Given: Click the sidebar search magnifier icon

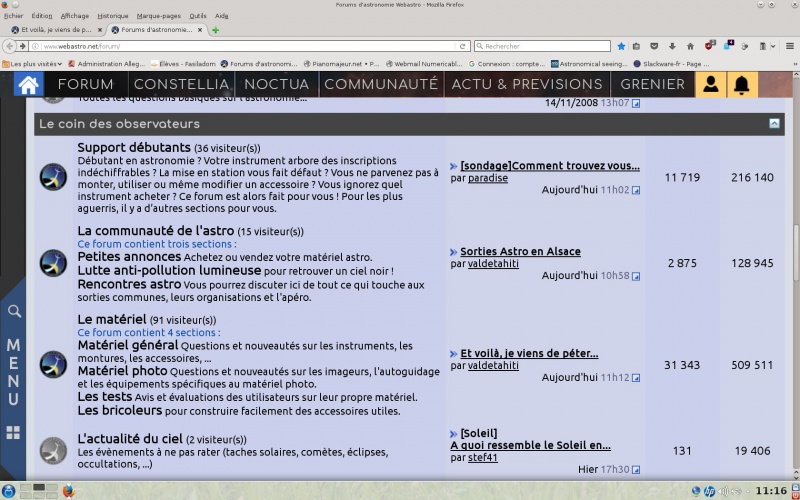Looking at the screenshot, I should pos(14,311).
